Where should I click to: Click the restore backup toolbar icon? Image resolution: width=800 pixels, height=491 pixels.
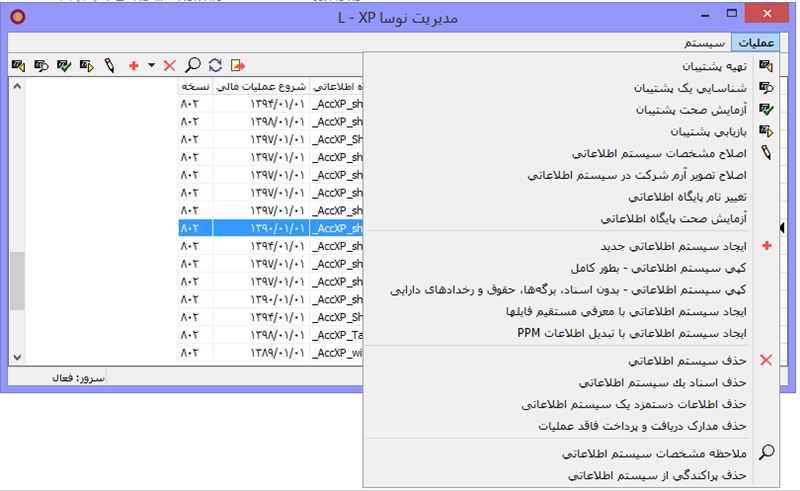tap(85, 65)
